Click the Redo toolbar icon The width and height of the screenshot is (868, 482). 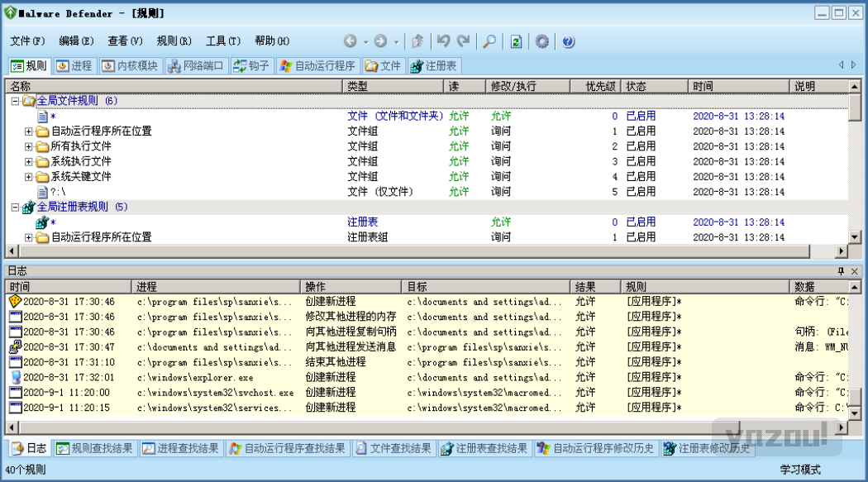point(463,41)
